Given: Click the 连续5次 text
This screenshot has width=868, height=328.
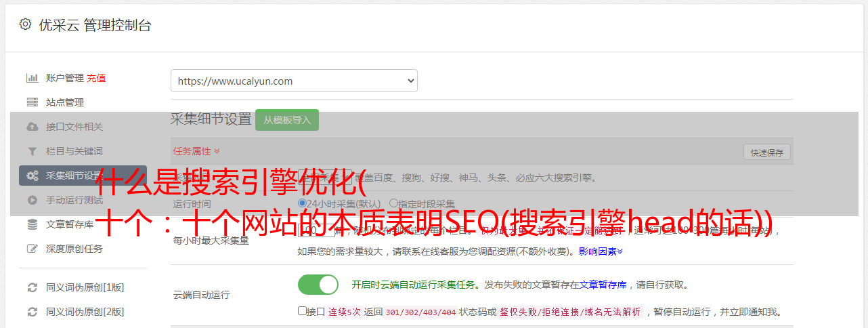Looking at the screenshot, I should [345, 312].
